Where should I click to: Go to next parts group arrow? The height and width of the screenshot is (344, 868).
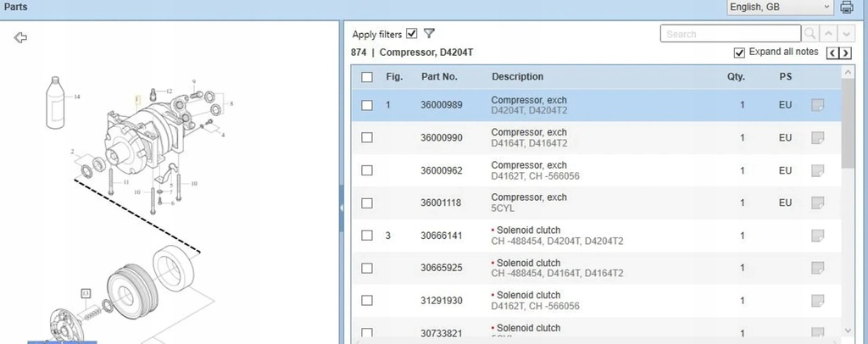(846, 53)
